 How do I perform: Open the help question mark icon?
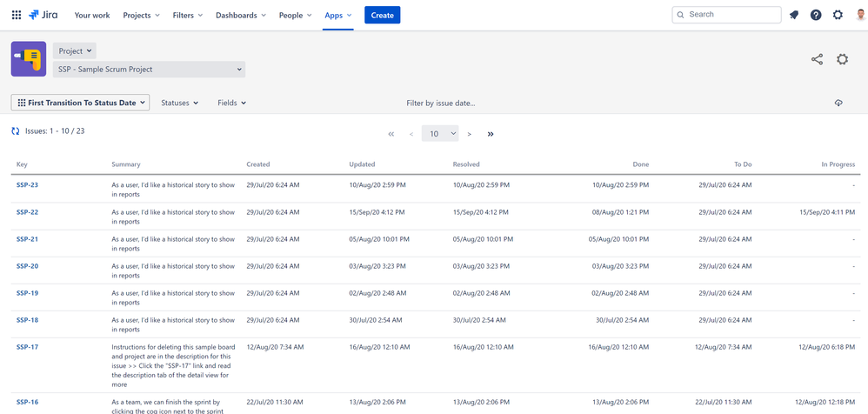[x=816, y=15]
